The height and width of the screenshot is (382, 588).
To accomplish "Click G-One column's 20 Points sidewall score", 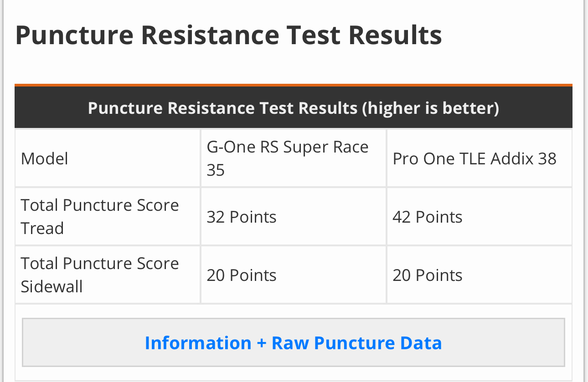I will [x=242, y=275].
